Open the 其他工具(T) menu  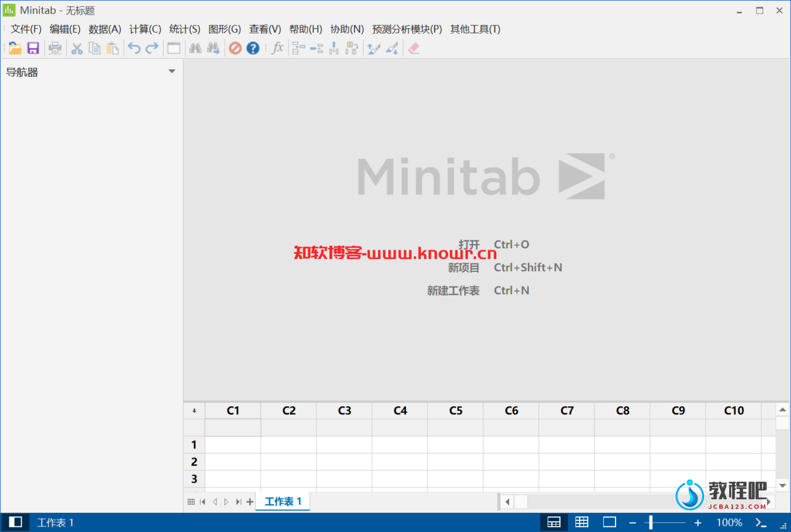coord(475,29)
